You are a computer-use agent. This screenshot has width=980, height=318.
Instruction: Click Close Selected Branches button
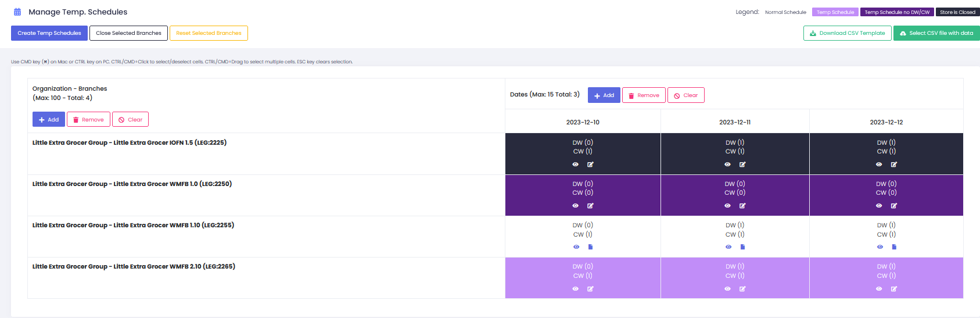[x=128, y=33]
